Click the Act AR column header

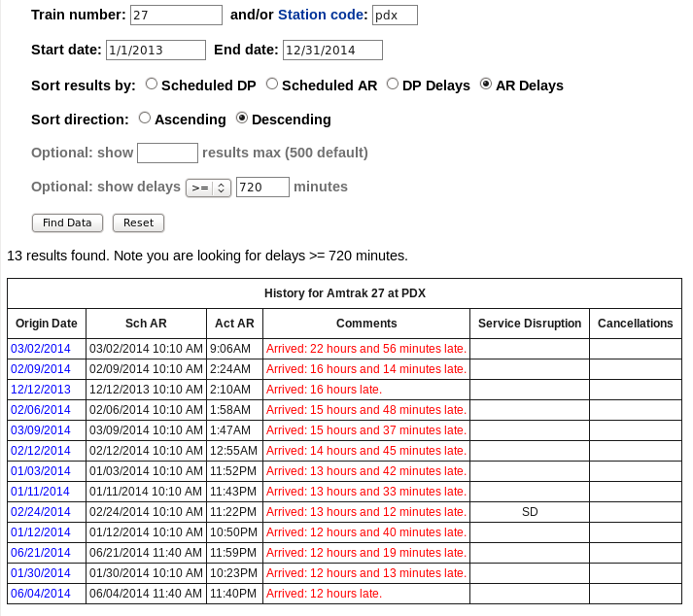[234, 324]
